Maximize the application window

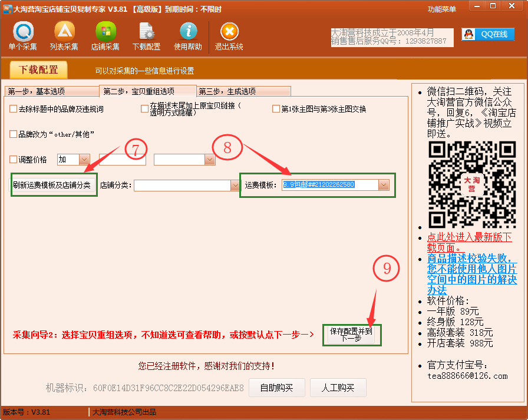tap(493, 6)
